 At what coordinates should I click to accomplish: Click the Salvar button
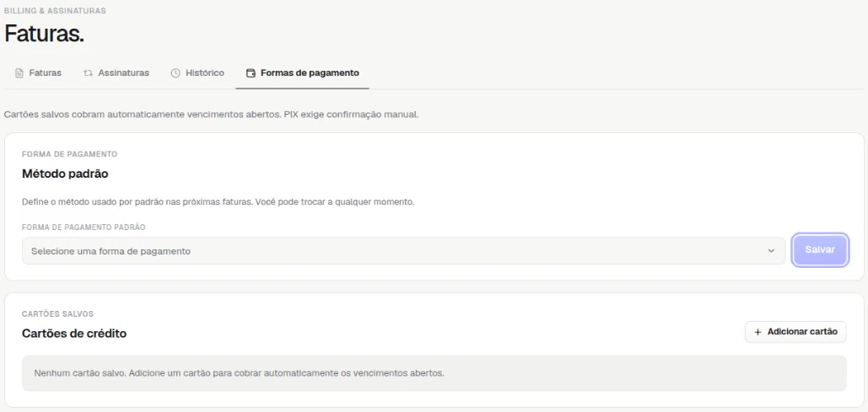[820, 250]
